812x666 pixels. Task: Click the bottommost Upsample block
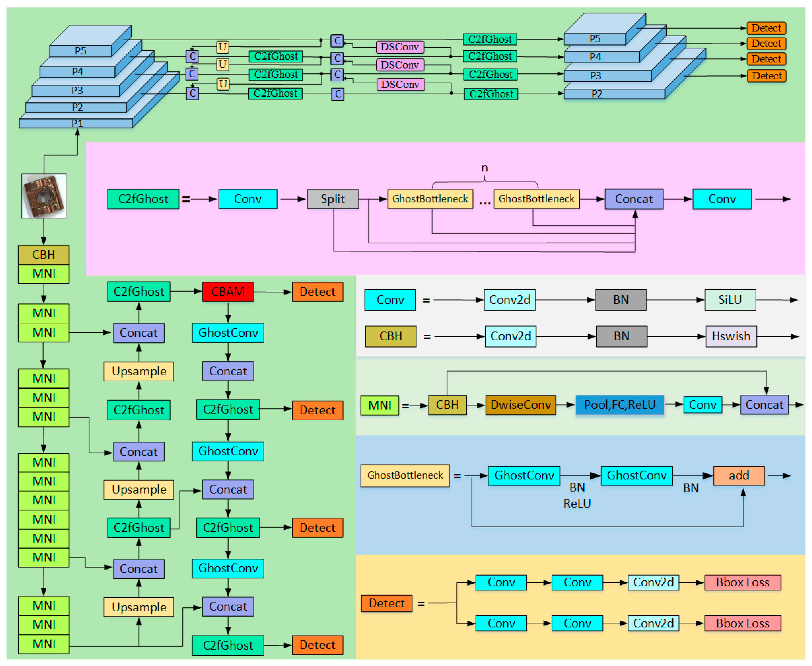[139, 607]
